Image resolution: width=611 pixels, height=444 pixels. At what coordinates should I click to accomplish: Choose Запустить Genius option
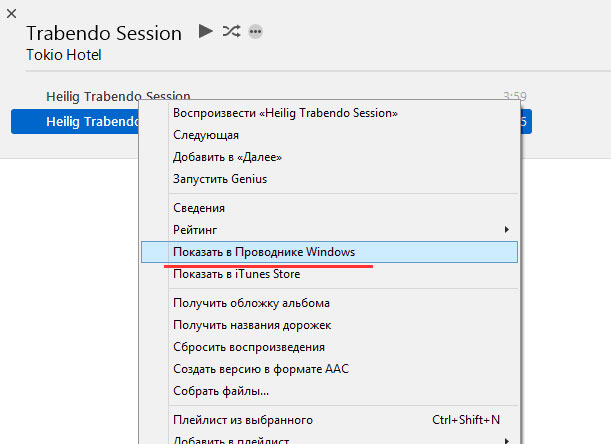coord(220,179)
